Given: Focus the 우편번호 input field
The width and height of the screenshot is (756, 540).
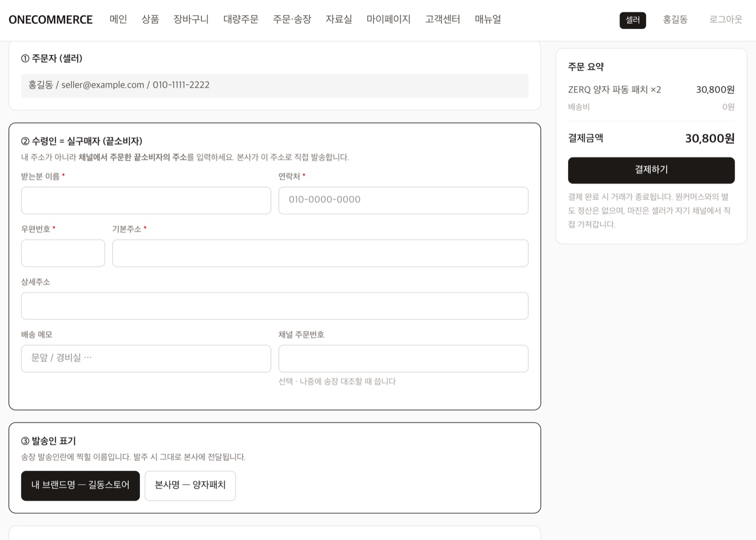Looking at the screenshot, I should pos(63,253).
